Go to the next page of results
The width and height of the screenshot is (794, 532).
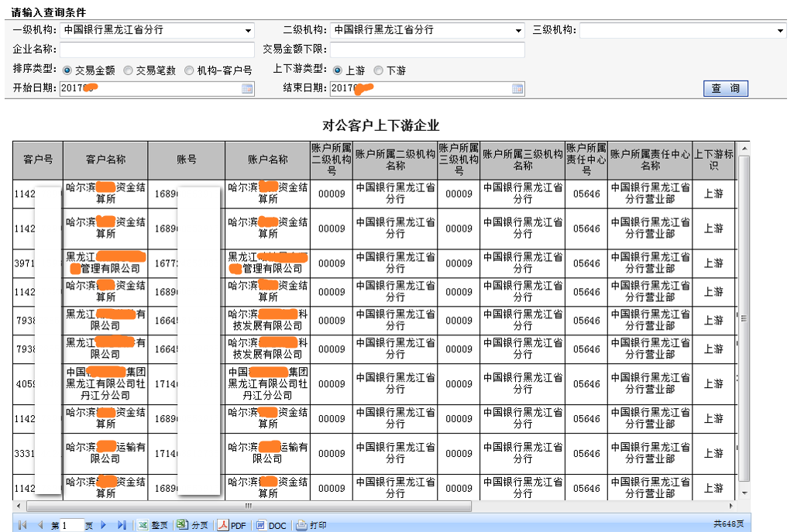click(x=104, y=525)
